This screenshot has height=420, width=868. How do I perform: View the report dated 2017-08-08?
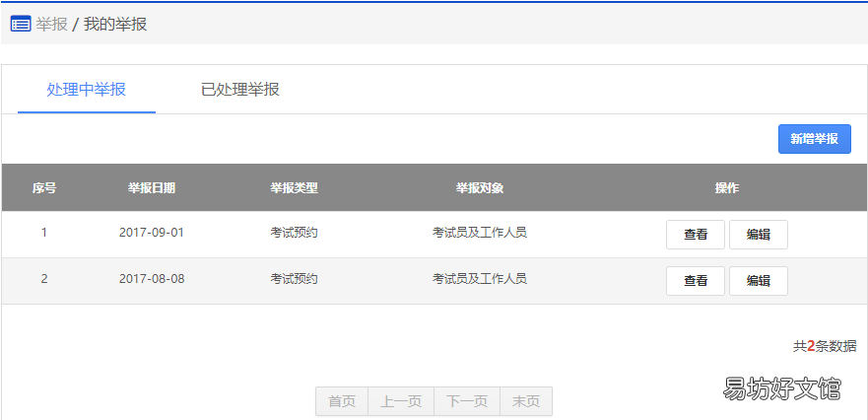[x=696, y=281]
